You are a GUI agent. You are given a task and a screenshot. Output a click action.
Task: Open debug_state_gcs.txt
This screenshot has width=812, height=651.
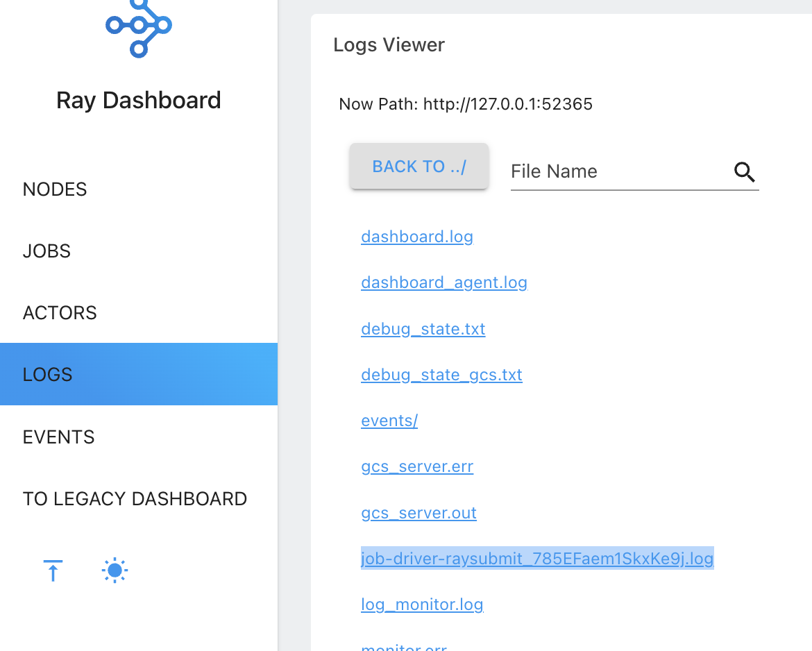pos(441,375)
